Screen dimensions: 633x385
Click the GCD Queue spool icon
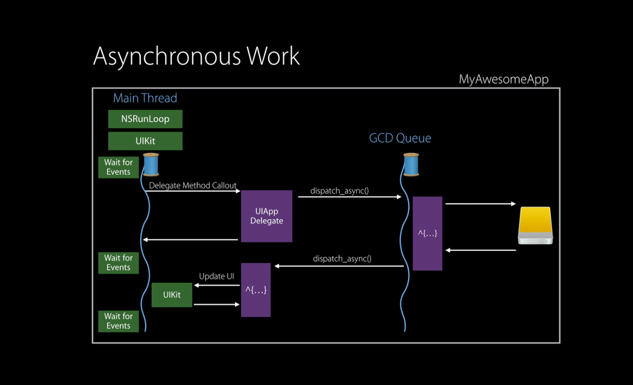[x=411, y=164]
